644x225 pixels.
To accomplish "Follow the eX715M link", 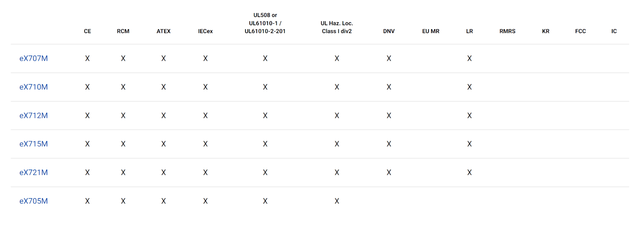I will 34,144.
